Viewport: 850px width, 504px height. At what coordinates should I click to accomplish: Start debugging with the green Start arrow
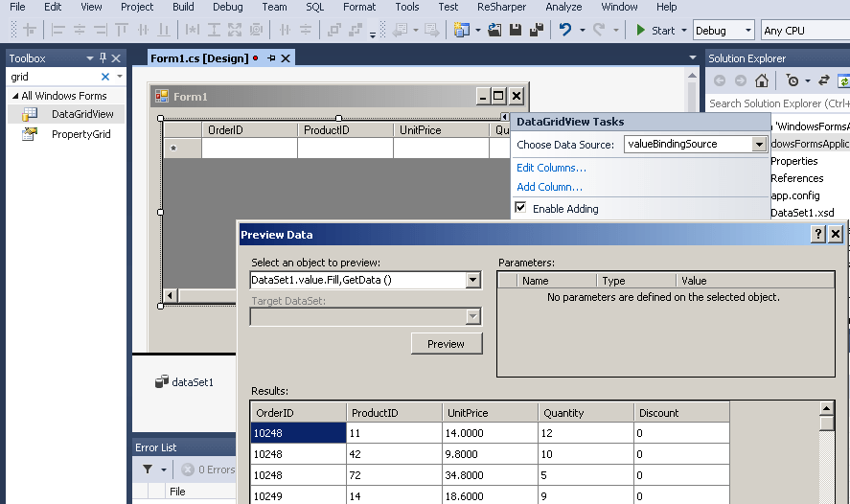641,30
